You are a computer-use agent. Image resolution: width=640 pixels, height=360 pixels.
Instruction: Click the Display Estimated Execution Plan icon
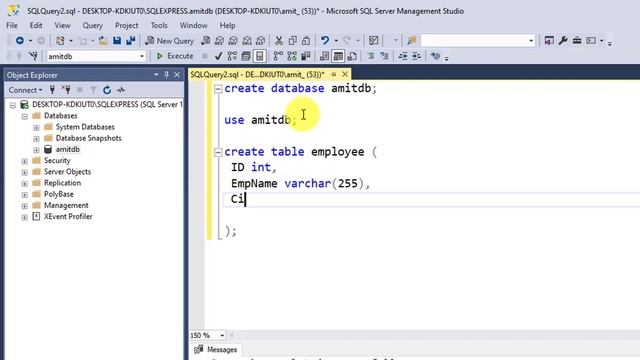[232, 56]
